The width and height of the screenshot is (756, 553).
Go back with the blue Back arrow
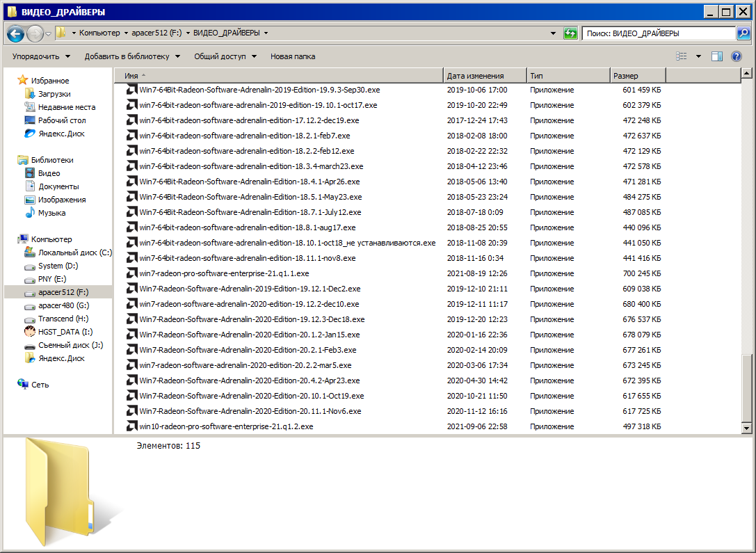coord(15,33)
